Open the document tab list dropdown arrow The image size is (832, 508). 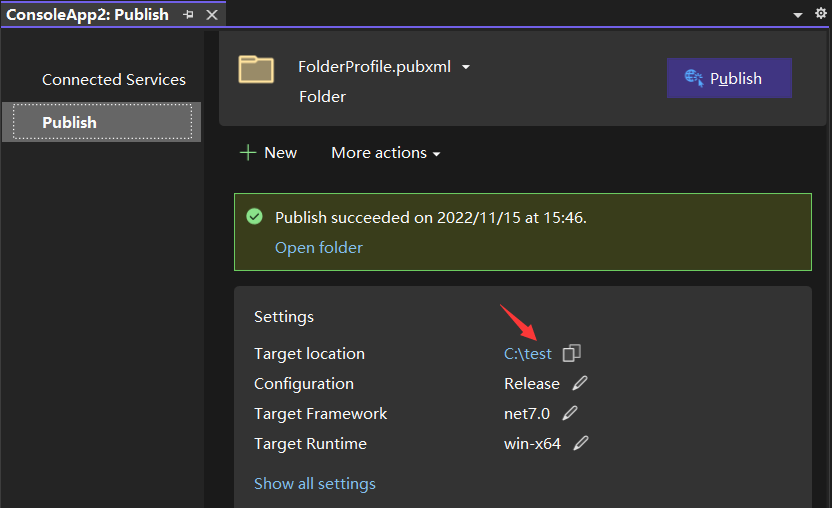tap(797, 15)
